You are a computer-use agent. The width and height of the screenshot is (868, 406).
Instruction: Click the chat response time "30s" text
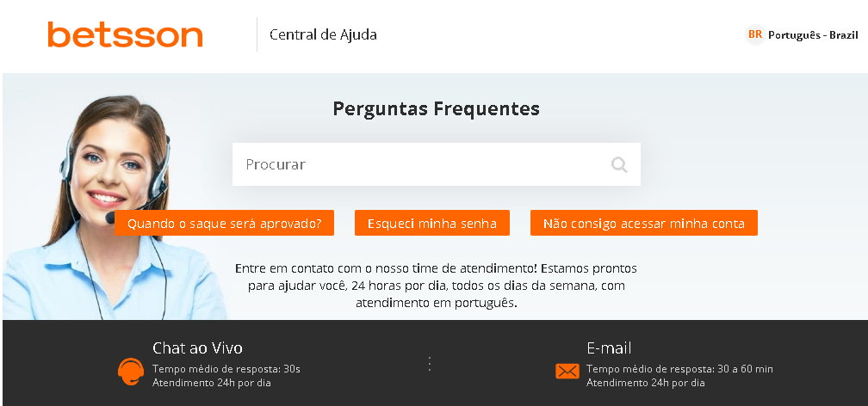point(291,369)
